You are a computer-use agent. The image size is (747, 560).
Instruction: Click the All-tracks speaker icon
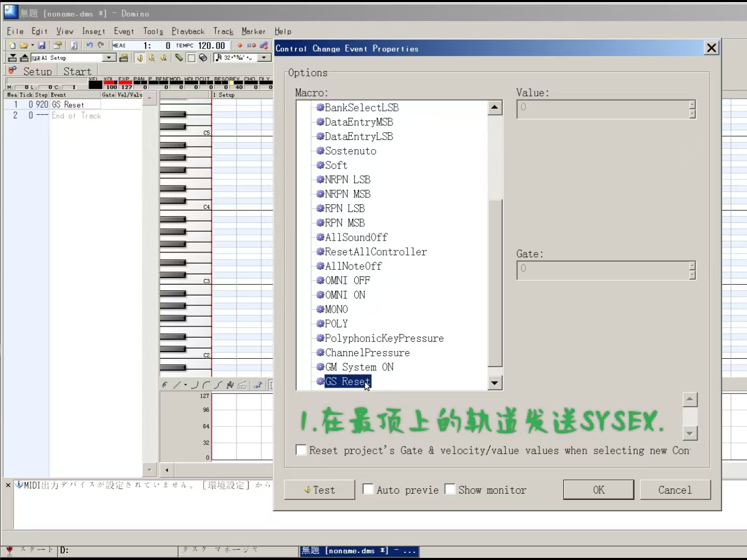163,58
